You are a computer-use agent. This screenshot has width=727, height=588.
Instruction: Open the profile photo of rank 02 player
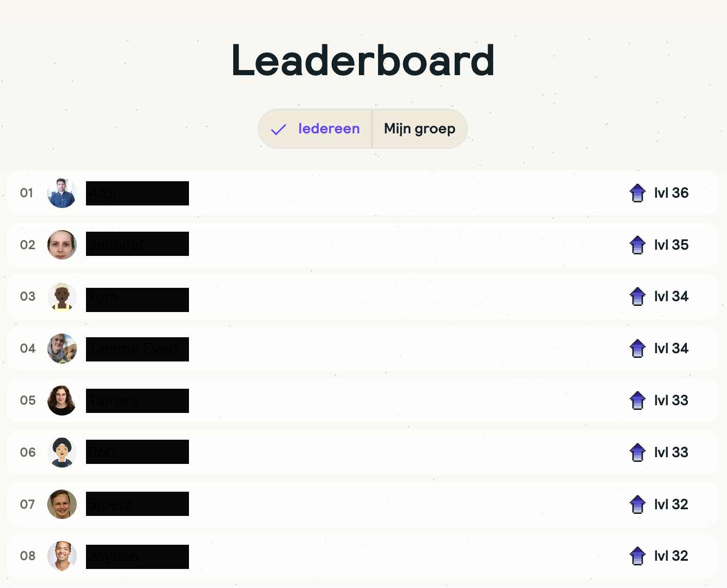coord(62,245)
